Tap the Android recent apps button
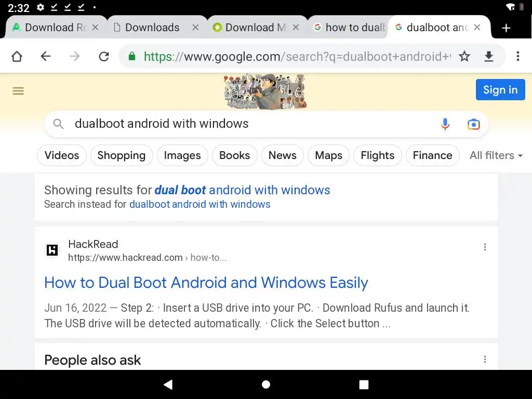The width and height of the screenshot is (532, 399). click(x=364, y=384)
